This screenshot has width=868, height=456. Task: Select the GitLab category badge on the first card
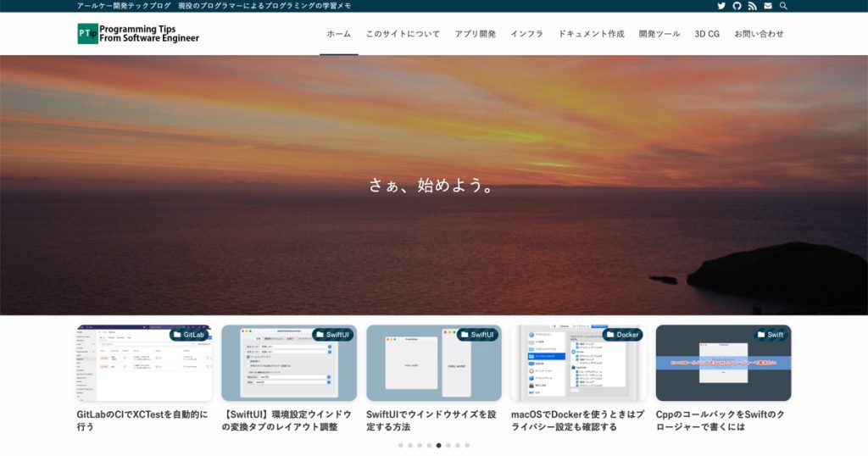[188, 335]
